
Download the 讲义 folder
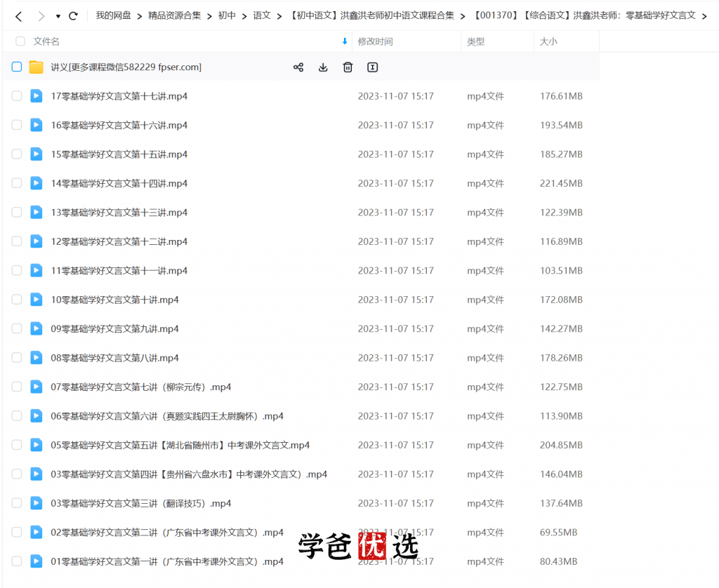[323, 67]
